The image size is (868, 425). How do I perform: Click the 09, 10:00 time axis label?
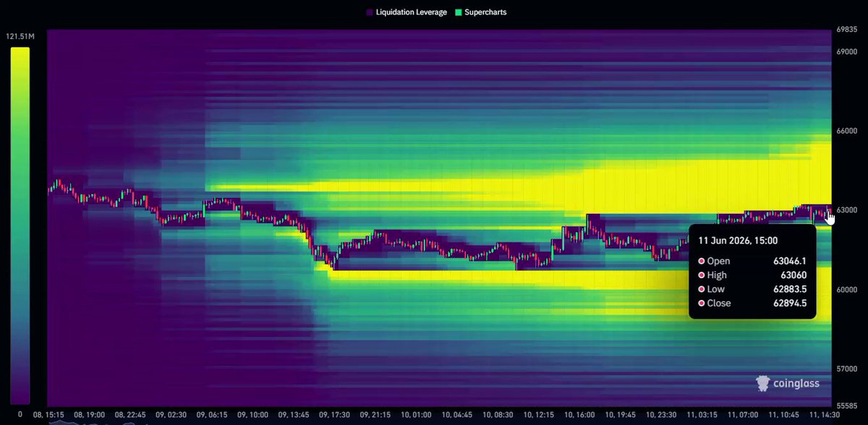pos(253,416)
